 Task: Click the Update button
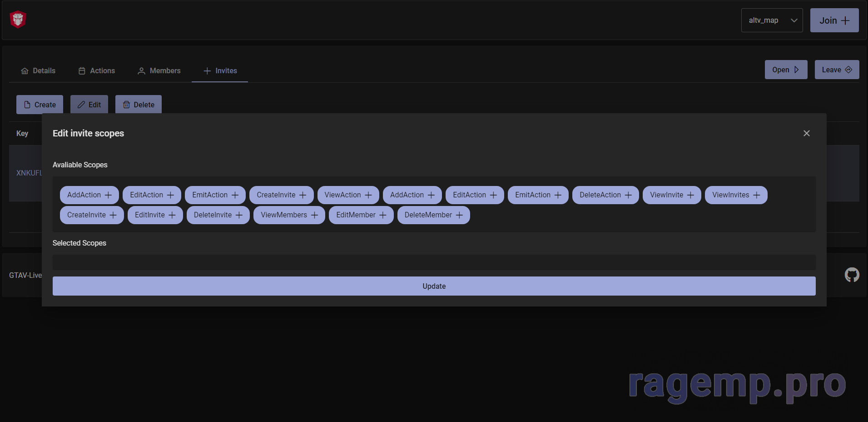click(x=434, y=286)
